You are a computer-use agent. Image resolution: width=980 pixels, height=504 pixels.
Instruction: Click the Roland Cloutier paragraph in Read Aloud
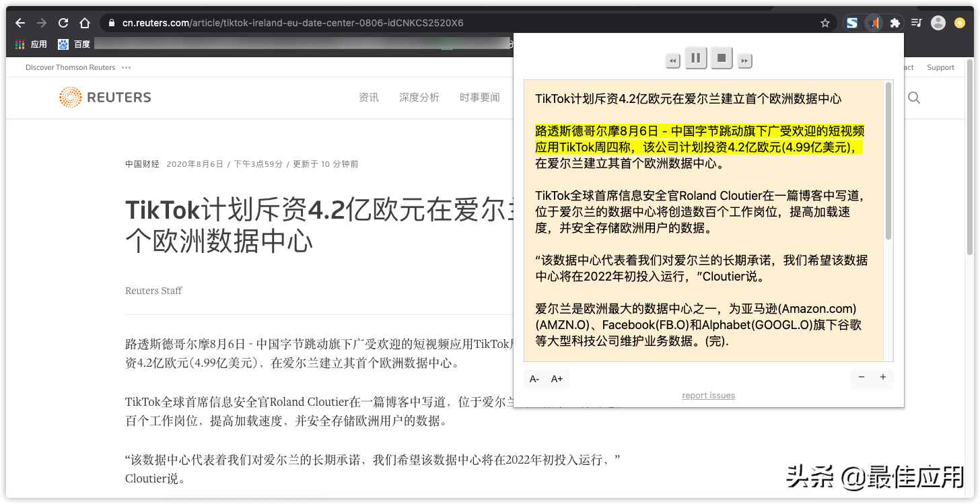click(x=700, y=212)
